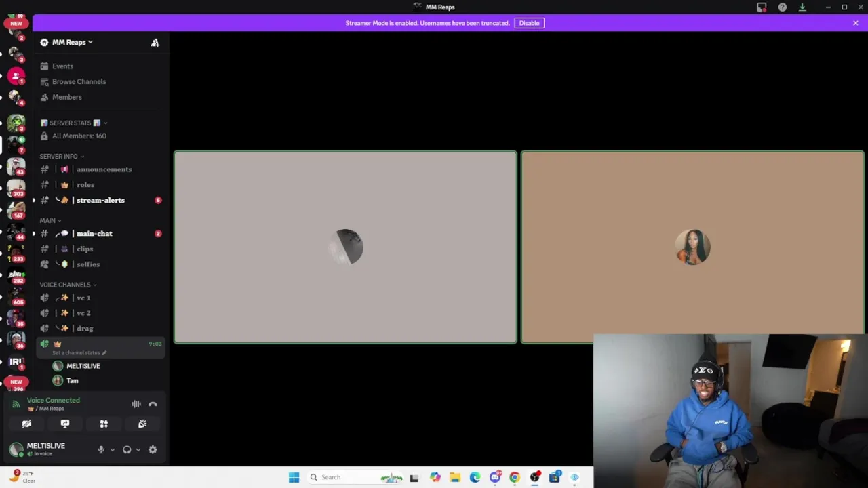
Task: Open the Events item
Action: (x=101, y=66)
